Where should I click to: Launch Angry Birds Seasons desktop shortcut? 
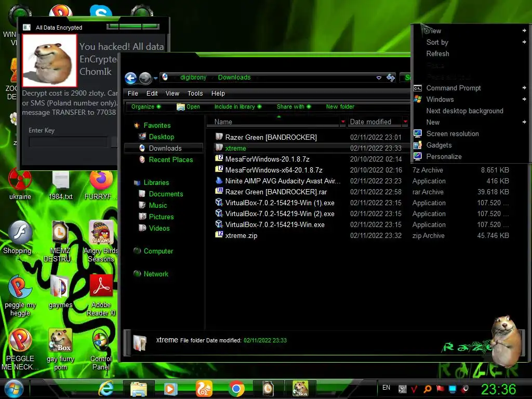101,241
